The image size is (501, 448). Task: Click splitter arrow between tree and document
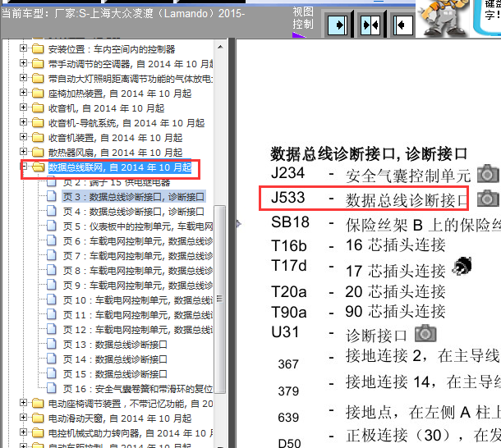[238, 223]
